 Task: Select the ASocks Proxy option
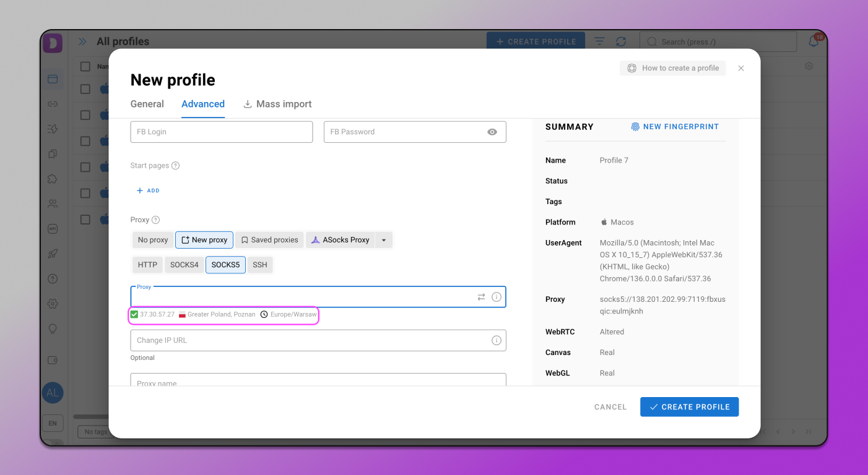click(x=341, y=240)
